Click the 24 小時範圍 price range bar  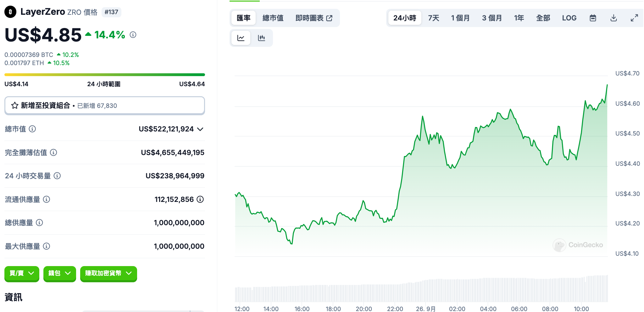(x=105, y=75)
